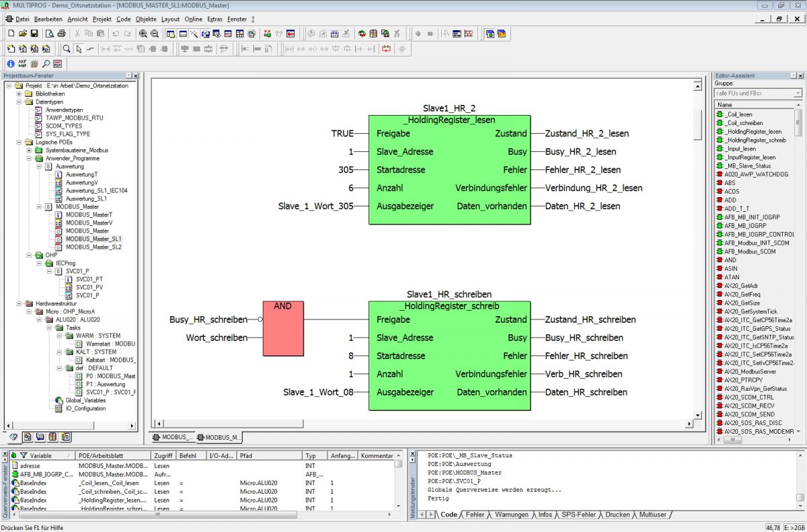Image resolution: width=807 pixels, height=532 pixels.
Task: Collapse the Datentypen tree node
Action: (x=20, y=102)
